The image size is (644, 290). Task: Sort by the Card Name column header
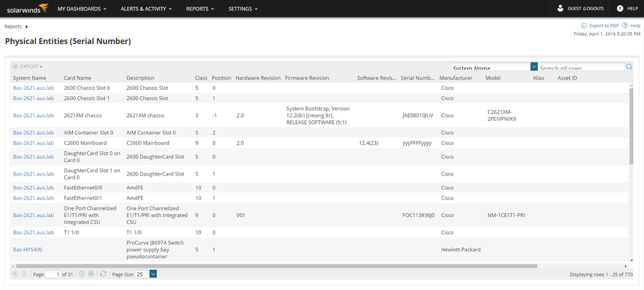point(77,78)
